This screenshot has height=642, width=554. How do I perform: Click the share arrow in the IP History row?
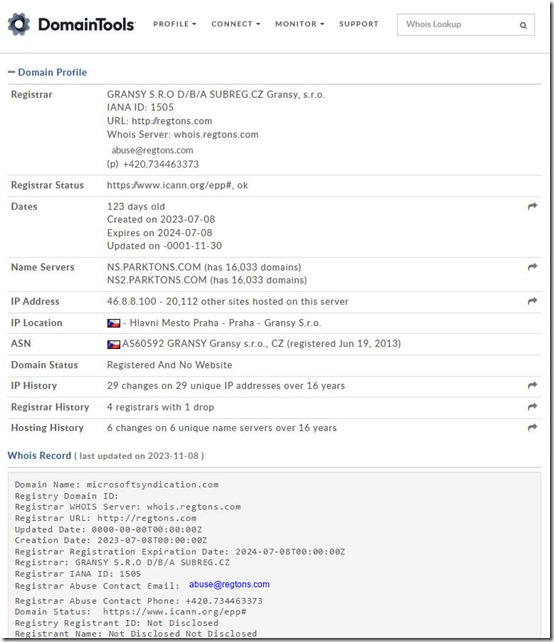click(x=532, y=385)
